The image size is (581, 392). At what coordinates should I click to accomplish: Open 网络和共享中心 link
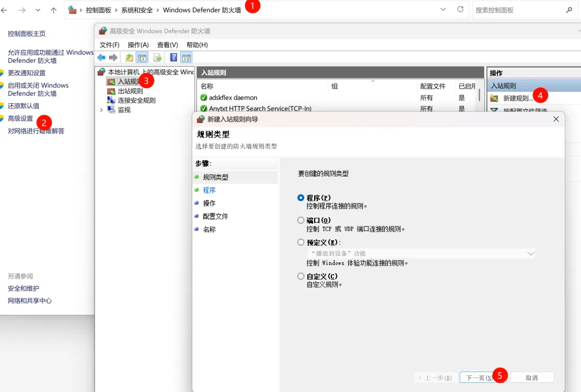30,301
